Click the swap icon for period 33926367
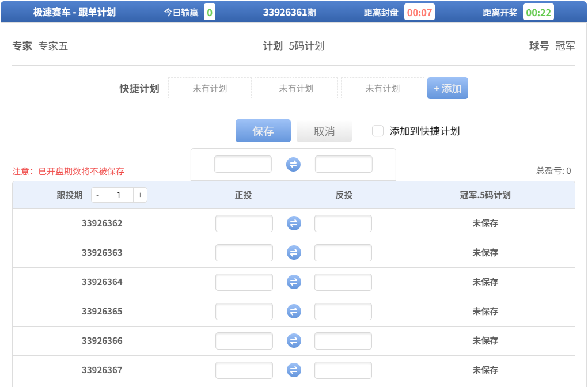 click(x=293, y=370)
